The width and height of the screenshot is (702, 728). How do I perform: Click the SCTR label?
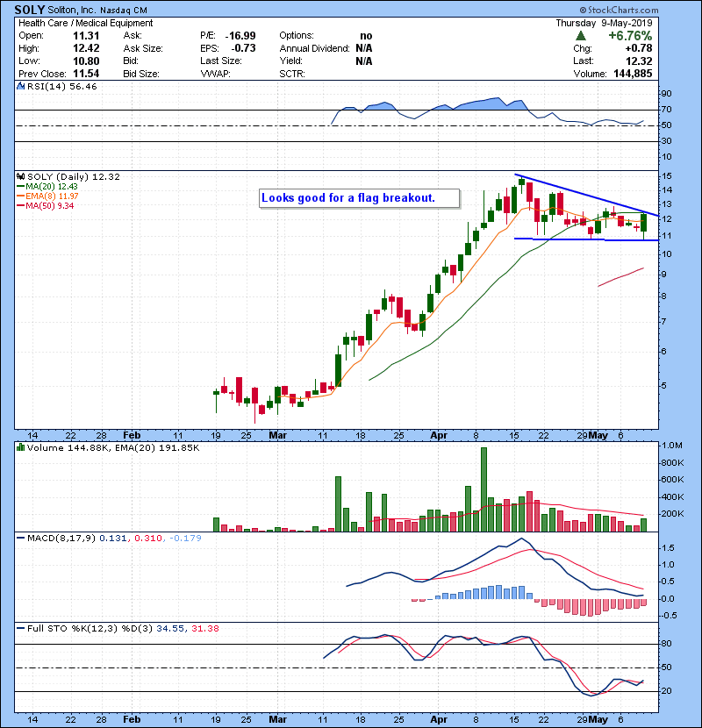click(x=292, y=74)
